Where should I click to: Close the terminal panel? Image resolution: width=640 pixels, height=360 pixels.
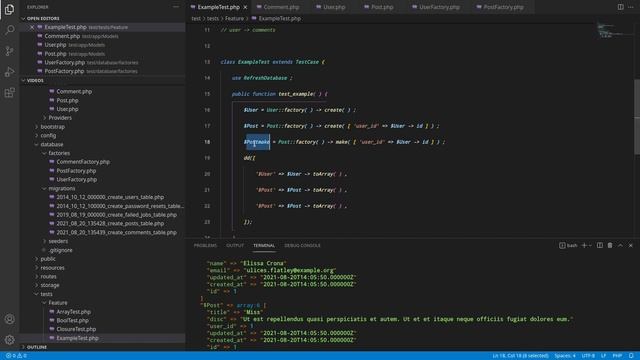pyautogui.click(x=631, y=245)
